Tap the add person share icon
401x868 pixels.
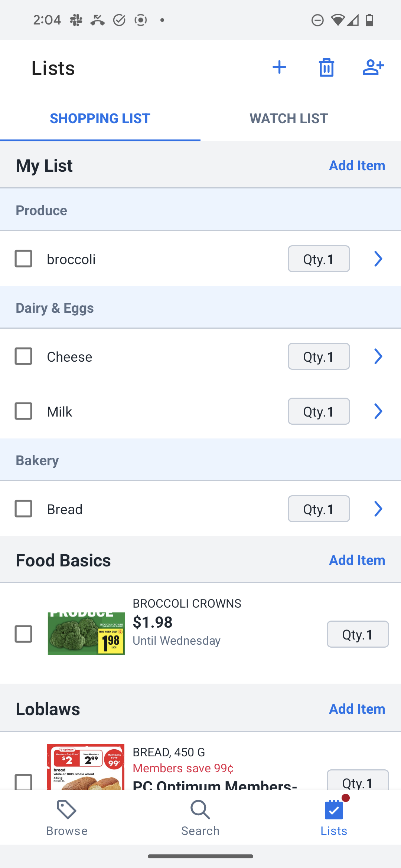click(373, 68)
